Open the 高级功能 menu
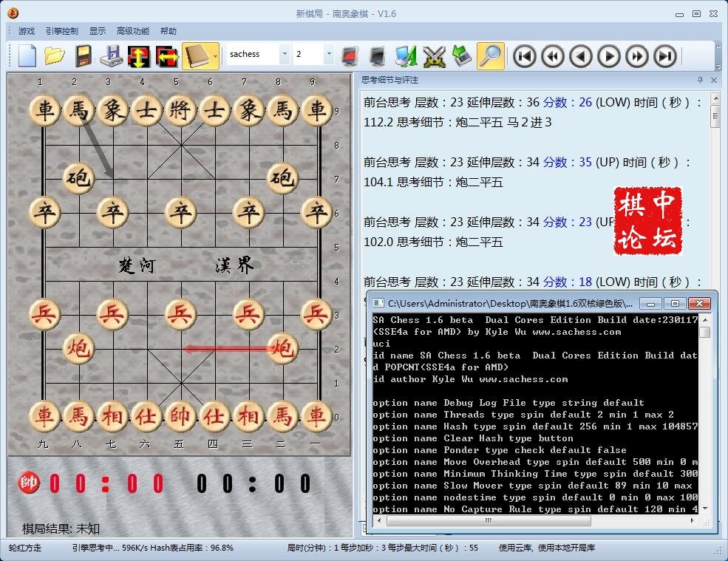This screenshot has width=728, height=561. [133, 31]
